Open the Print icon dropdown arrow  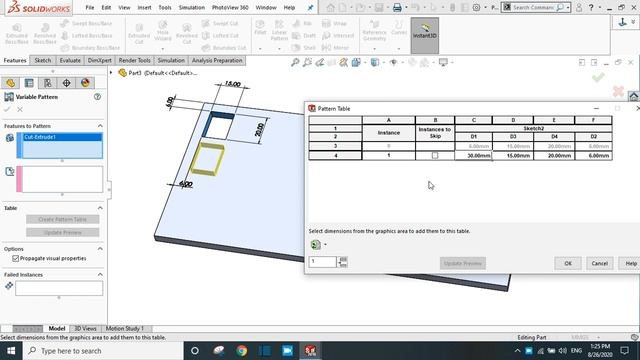coord(406,7)
